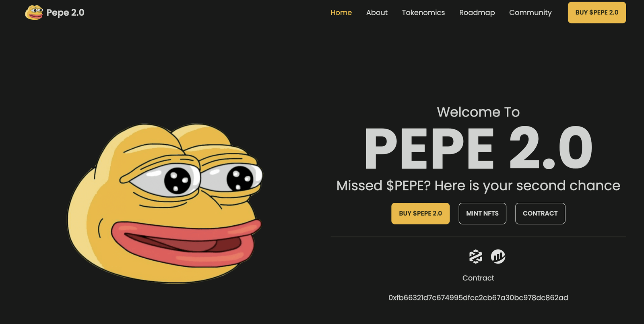Open the Roadmap nav link

(x=477, y=12)
